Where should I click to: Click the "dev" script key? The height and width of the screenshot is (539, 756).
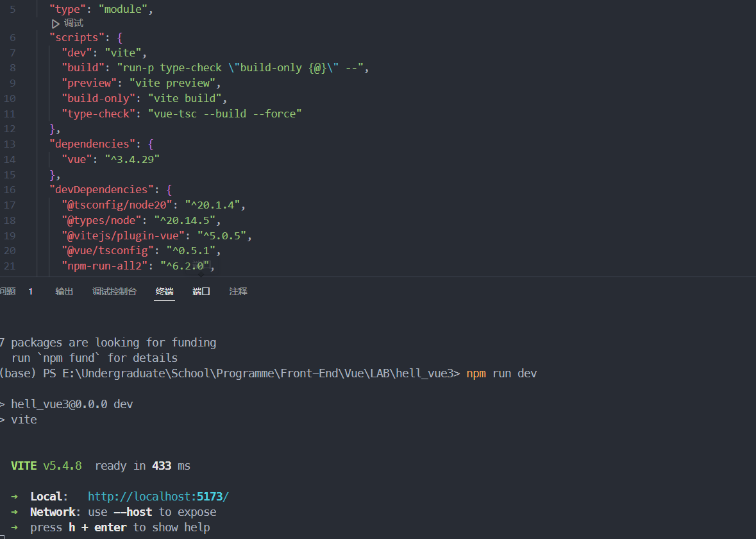click(x=77, y=53)
